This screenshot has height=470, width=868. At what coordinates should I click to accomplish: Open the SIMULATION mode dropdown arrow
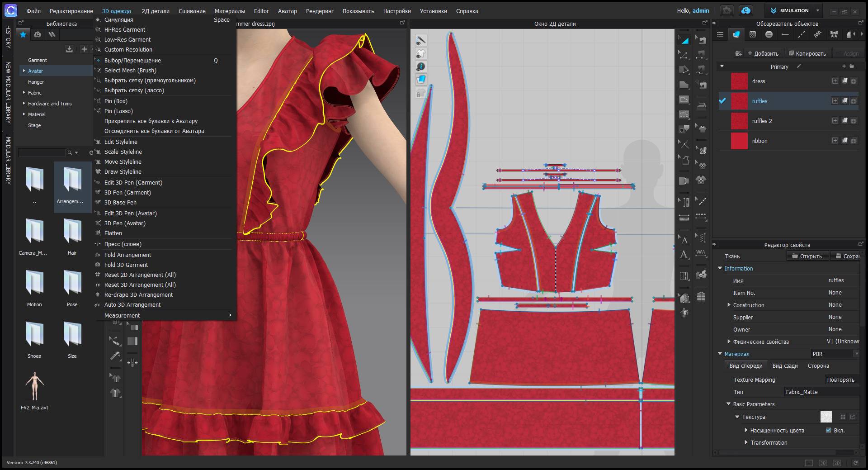pos(817,10)
